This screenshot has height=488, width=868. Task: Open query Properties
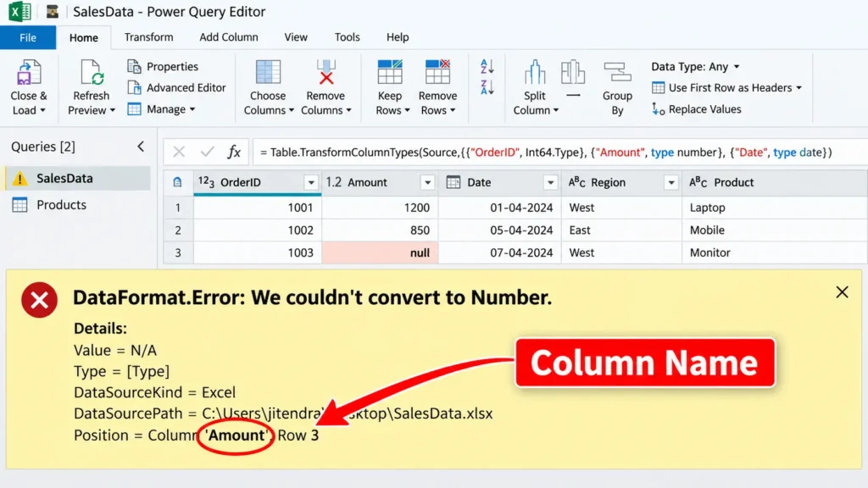162,66
